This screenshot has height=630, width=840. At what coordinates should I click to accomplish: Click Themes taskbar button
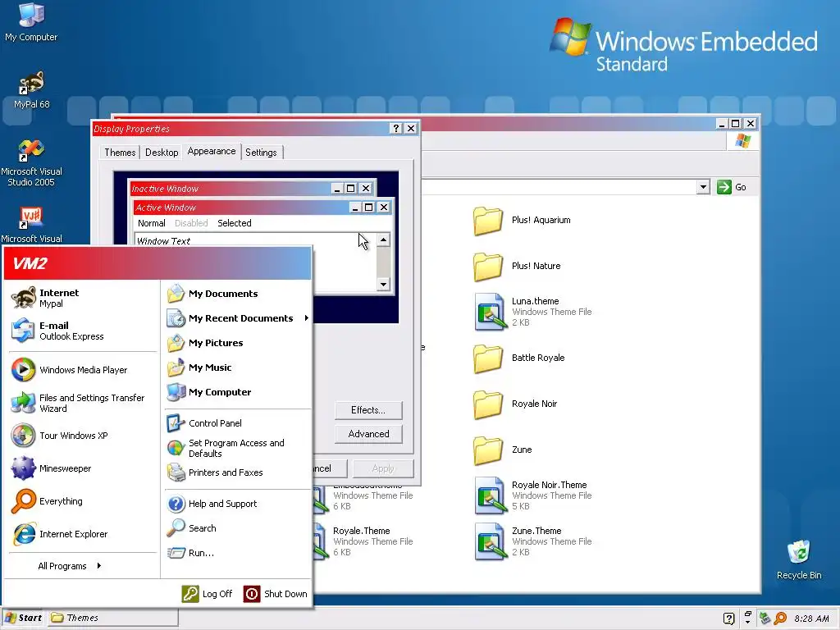(x=112, y=618)
